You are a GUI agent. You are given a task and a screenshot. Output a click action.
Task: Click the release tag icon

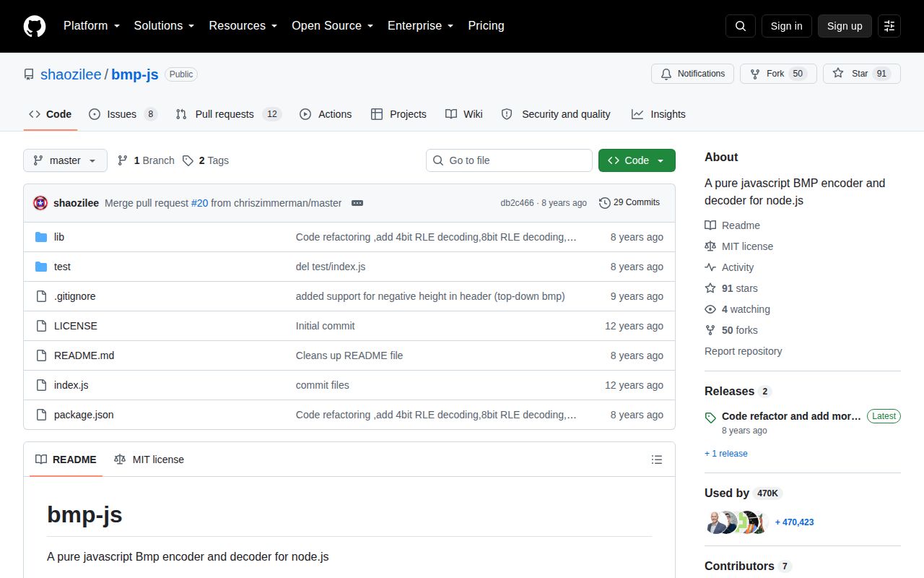[x=710, y=418]
